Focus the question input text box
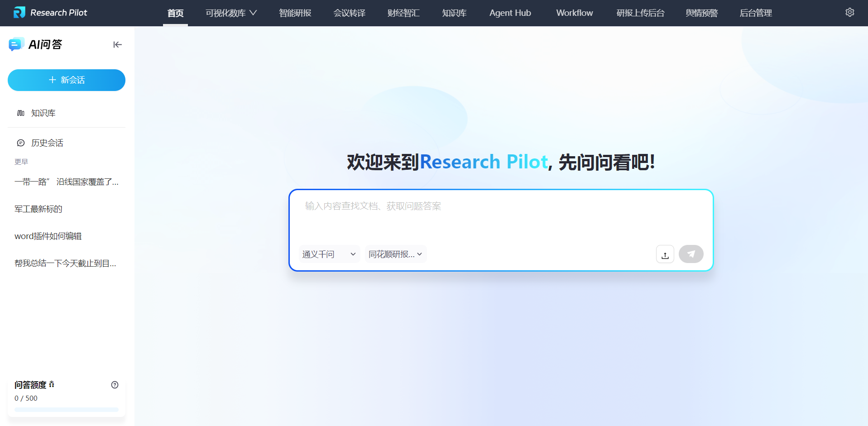This screenshot has height=426, width=868. click(500, 216)
